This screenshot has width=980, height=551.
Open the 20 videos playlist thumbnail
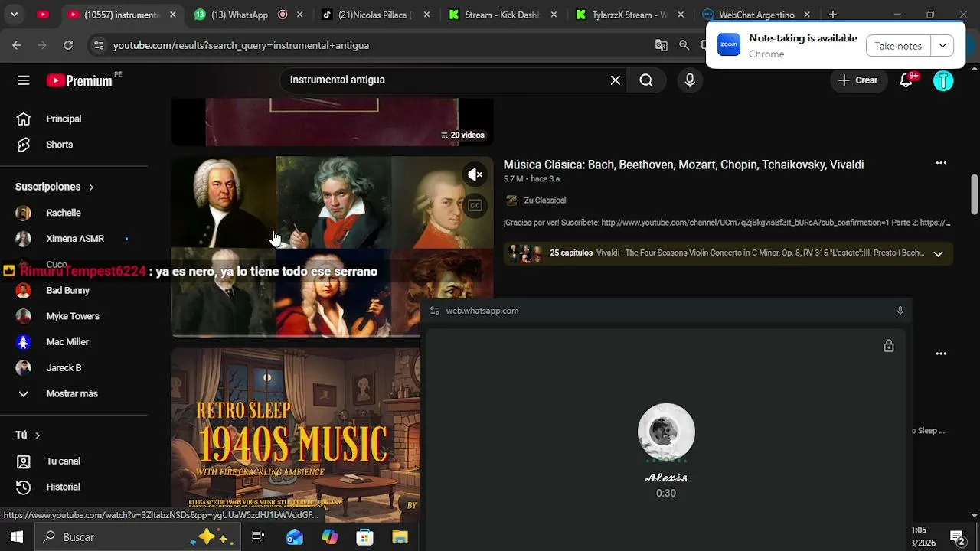332,122
